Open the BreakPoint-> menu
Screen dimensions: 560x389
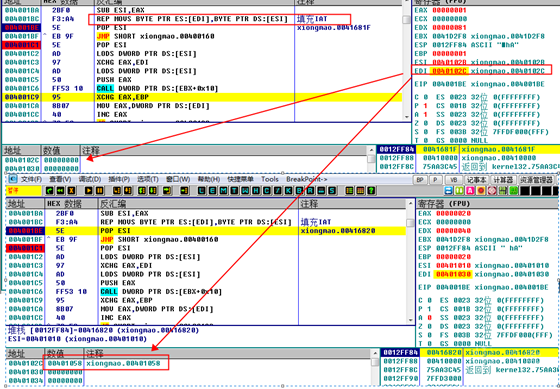(x=307, y=179)
